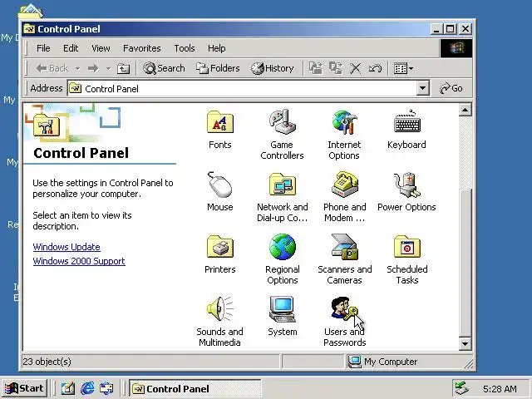Screen dimensions: 532x399
Task: Open the Tools menu
Action: point(185,48)
